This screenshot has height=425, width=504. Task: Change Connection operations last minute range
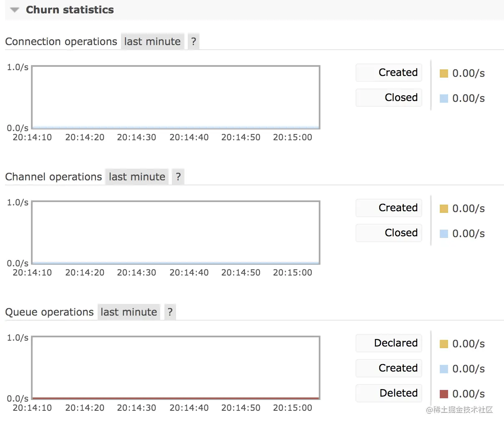[152, 41]
